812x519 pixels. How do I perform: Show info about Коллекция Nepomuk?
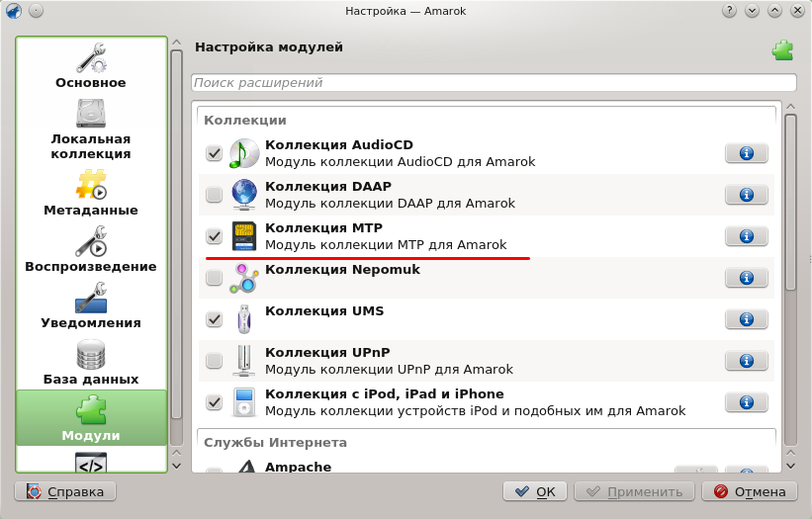pyautogui.click(x=747, y=278)
